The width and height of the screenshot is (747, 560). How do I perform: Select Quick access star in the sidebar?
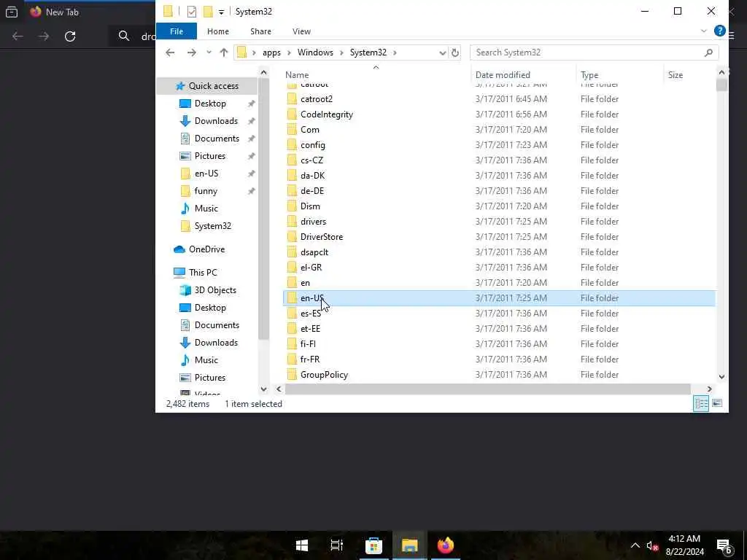pyautogui.click(x=207, y=86)
